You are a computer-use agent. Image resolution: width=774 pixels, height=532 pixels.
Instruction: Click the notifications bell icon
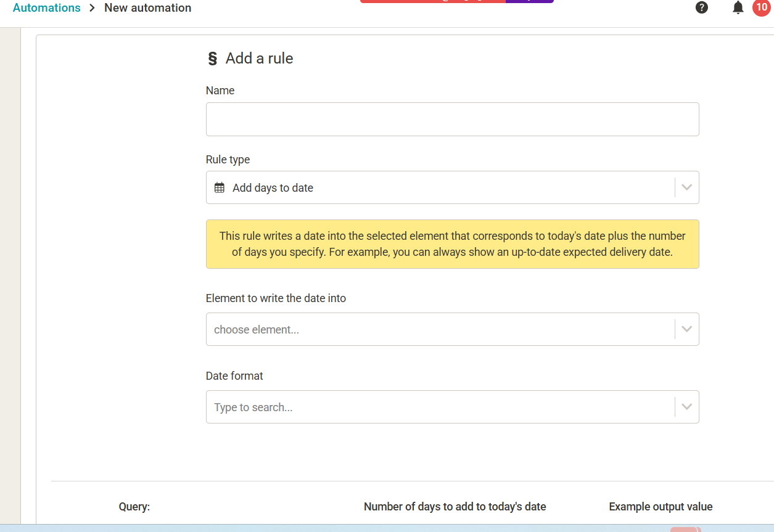[x=738, y=8]
